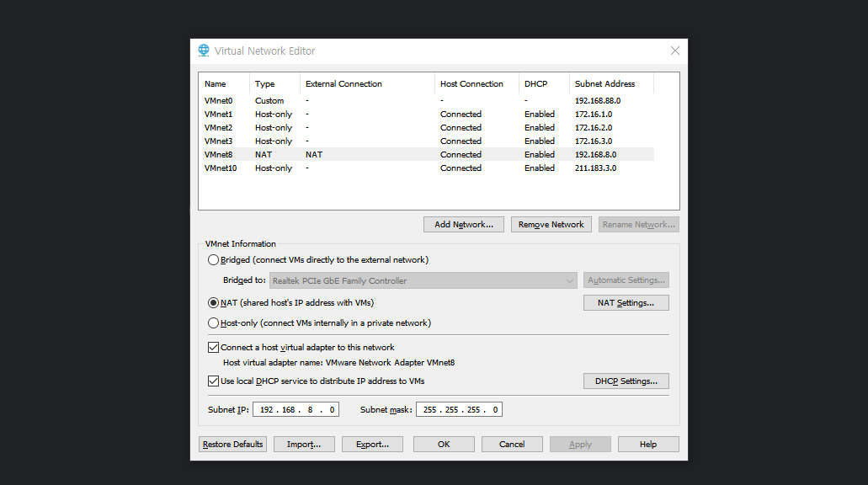868x485 pixels.
Task: Select the Bridged radio button
Action: pos(213,259)
